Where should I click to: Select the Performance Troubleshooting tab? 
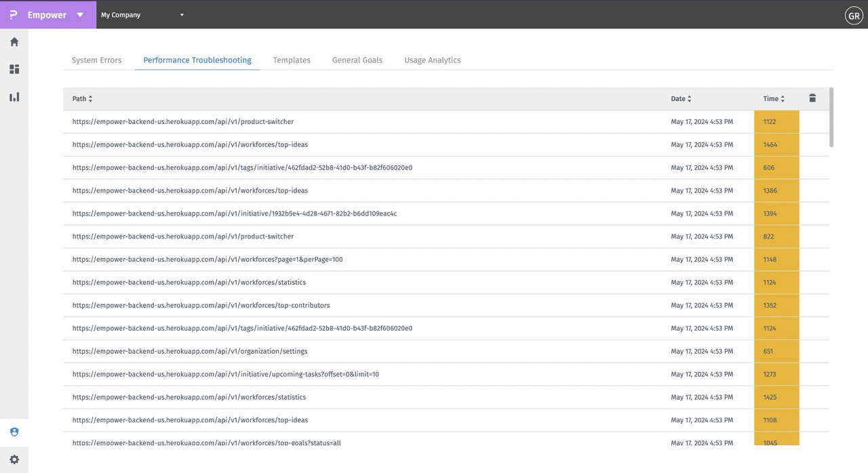[197, 60]
